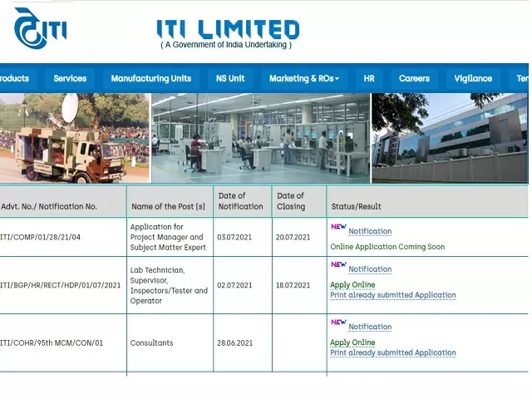Click the NEW badge in the first row
The height and width of the screenshot is (399, 532).
(x=338, y=227)
